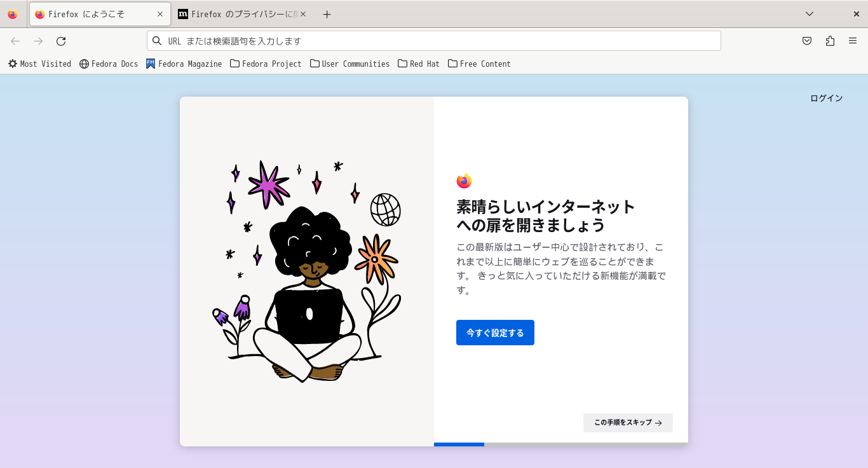Viewport: 868px width, 468px height.
Task: Click the この手順をスキップ button
Action: point(628,423)
